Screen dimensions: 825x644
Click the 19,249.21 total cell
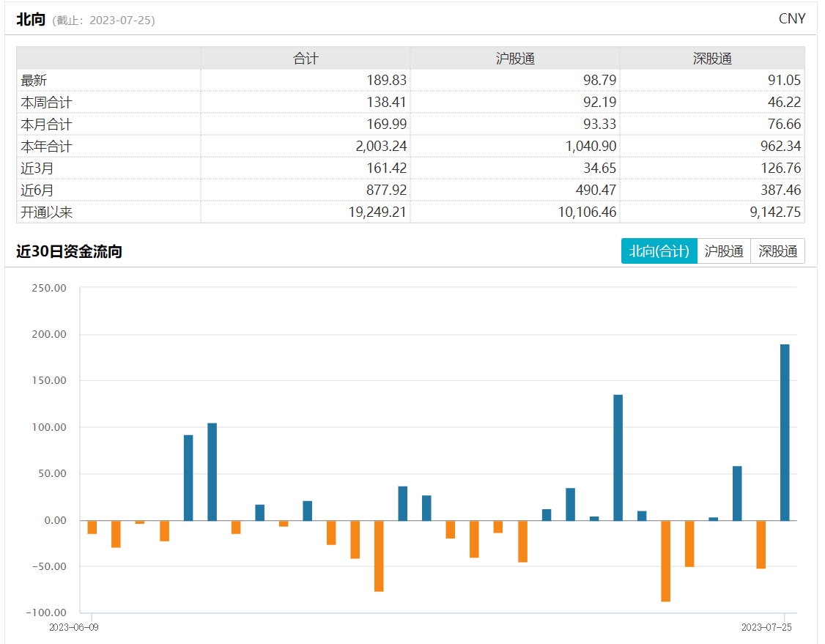click(x=372, y=212)
